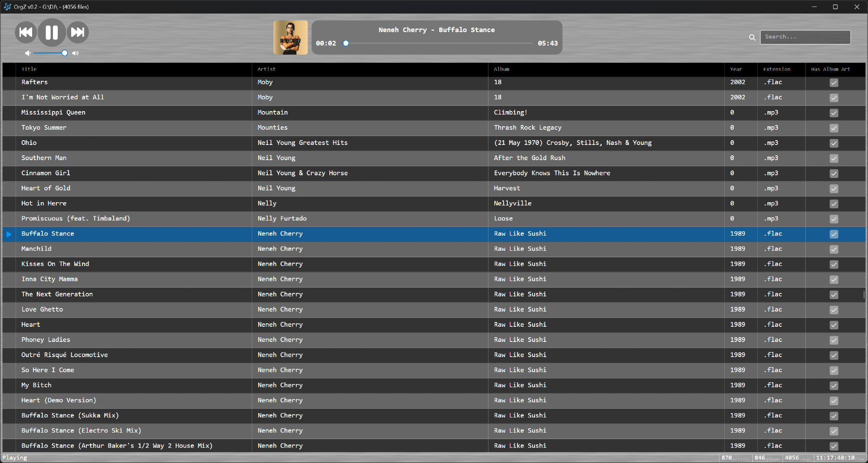Viewport: 868px width, 463px height.
Task: Click into the Search input field
Action: click(805, 37)
